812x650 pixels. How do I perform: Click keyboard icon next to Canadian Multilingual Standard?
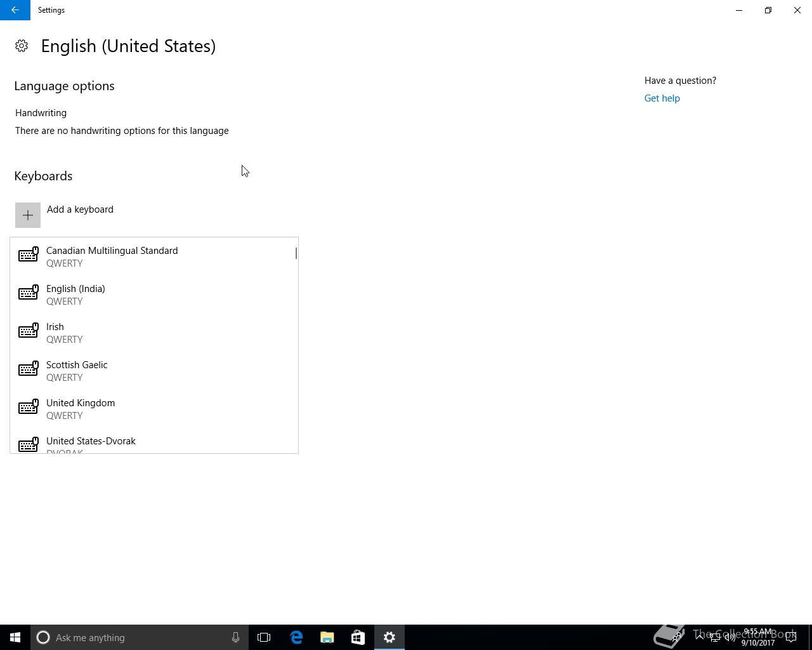tap(29, 255)
